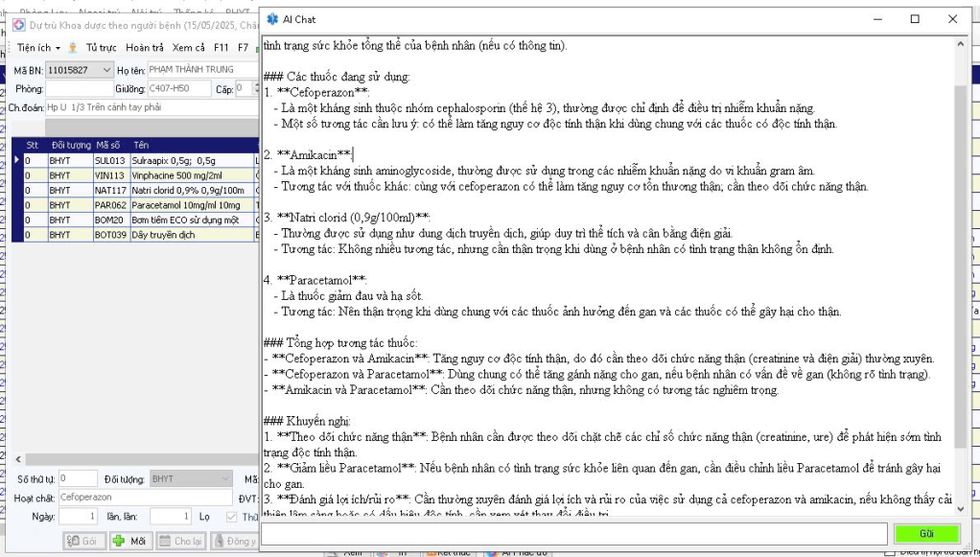The width and height of the screenshot is (980, 557).
Task: Click the AI Chat vertical scrollbar thumb
Action: click(x=961, y=266)
